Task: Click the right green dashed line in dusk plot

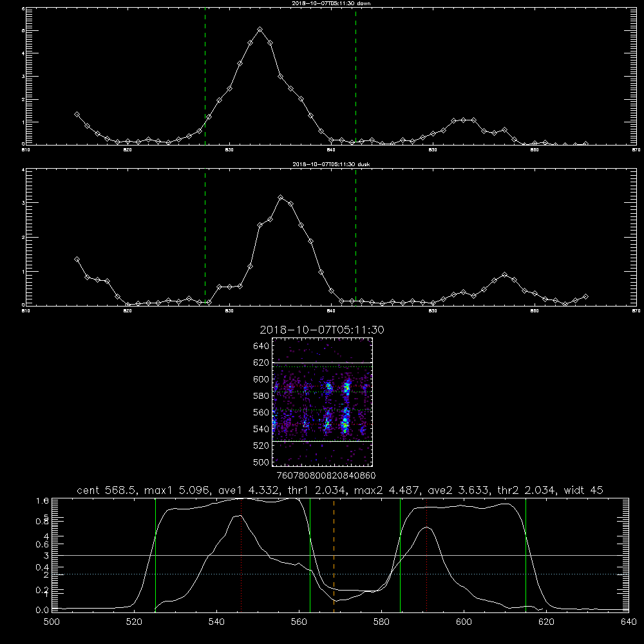Action: pos(355,238)
